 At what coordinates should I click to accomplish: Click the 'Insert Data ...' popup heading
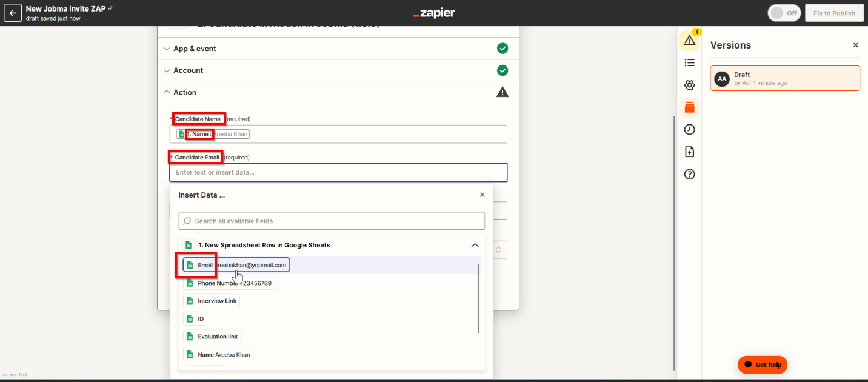point(202,195)
